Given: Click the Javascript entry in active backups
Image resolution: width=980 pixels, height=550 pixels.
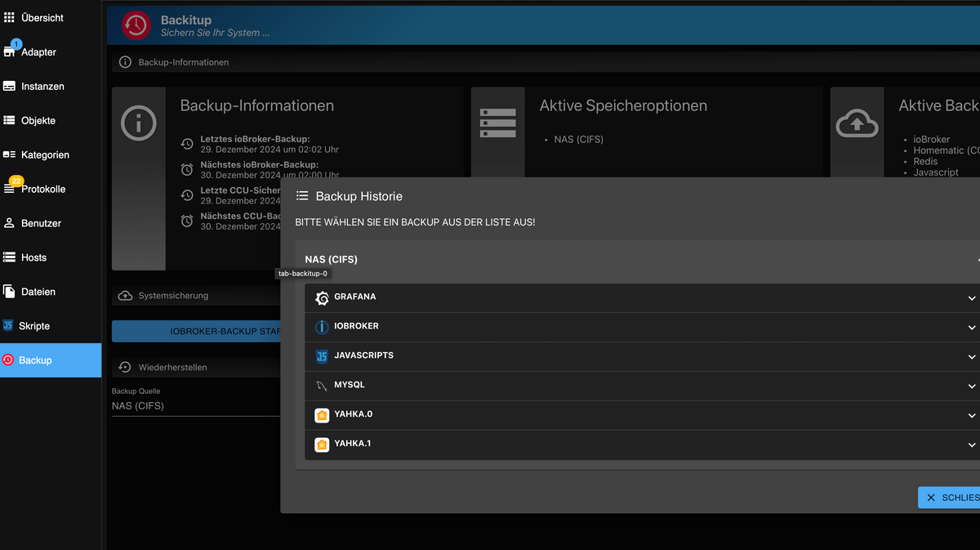Looking at the screenshot, I should point(936,172).
